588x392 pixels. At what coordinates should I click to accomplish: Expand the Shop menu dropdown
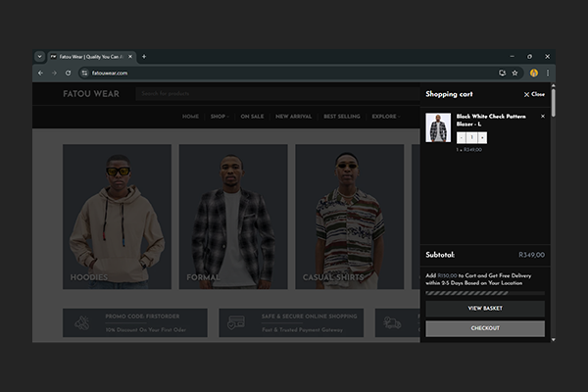click(219, 117)
